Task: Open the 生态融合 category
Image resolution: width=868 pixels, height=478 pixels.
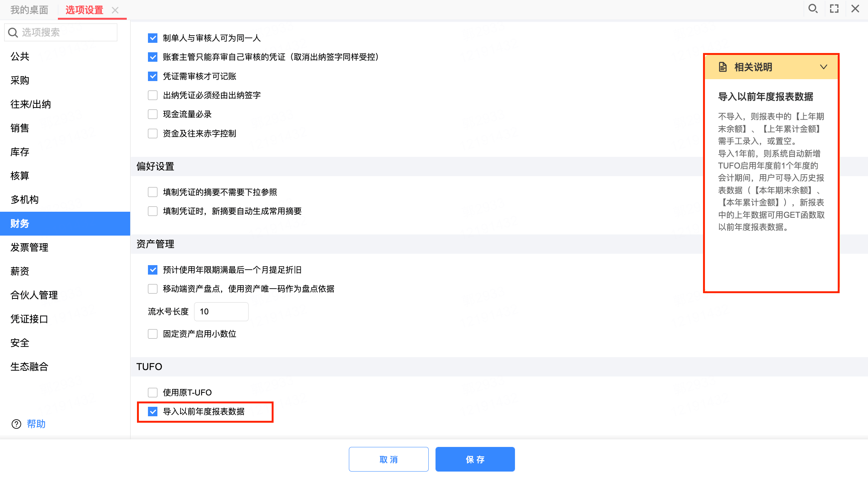Action: [x=65, y=367]
